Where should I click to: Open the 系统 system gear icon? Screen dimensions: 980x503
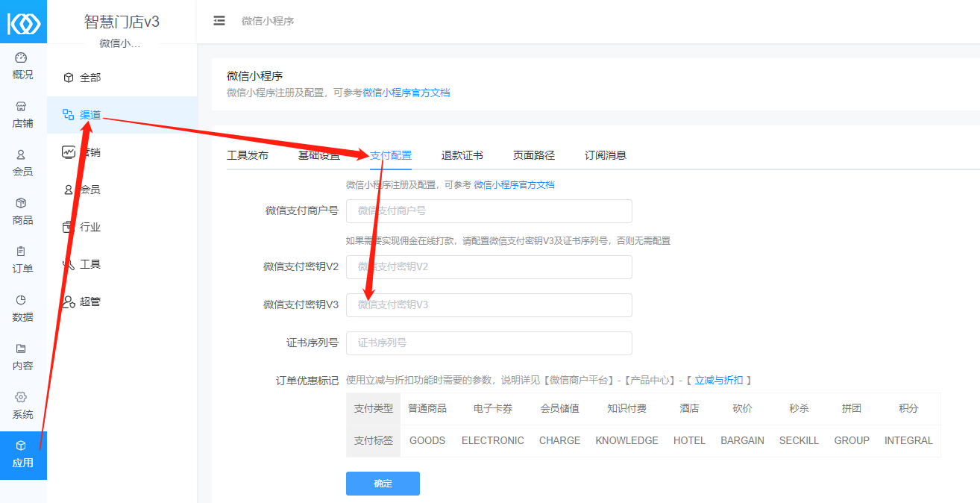[21, 397]
